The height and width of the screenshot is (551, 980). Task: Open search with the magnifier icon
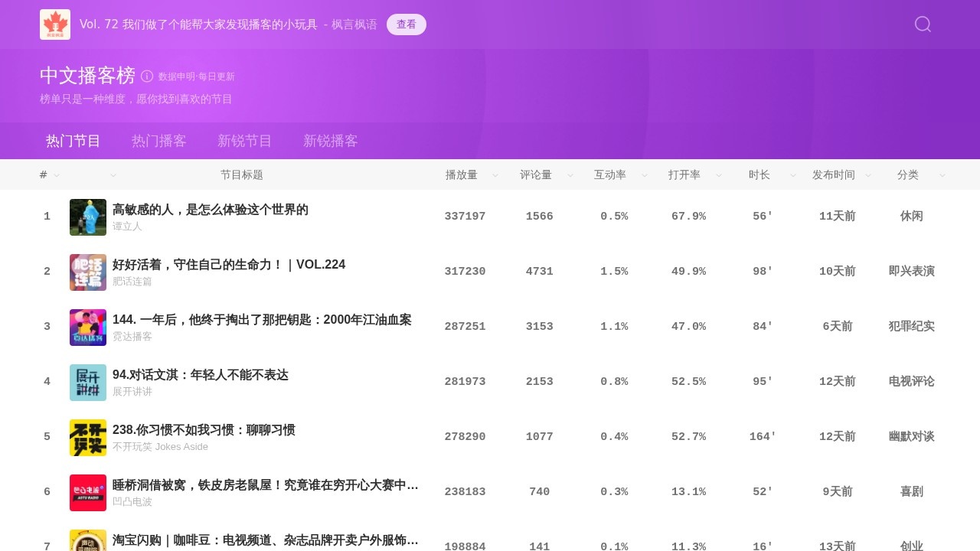coord(922,24)
